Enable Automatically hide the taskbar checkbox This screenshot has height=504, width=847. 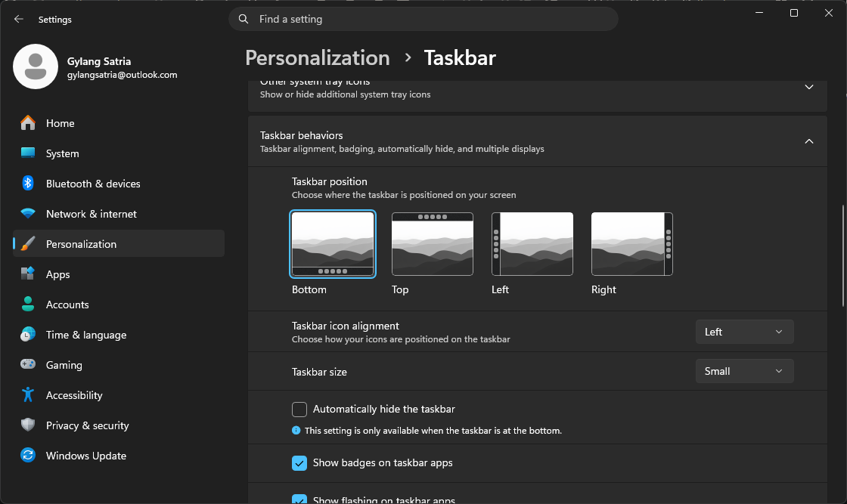tap(299, 409)
